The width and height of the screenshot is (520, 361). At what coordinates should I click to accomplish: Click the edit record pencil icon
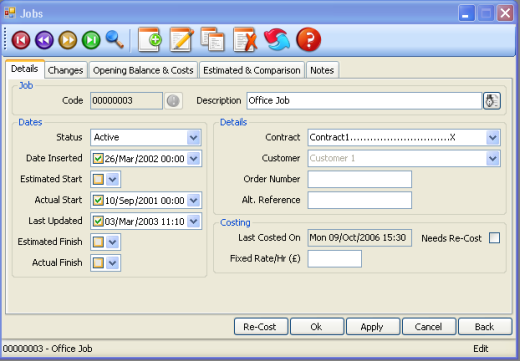click(x=182, y=40)
